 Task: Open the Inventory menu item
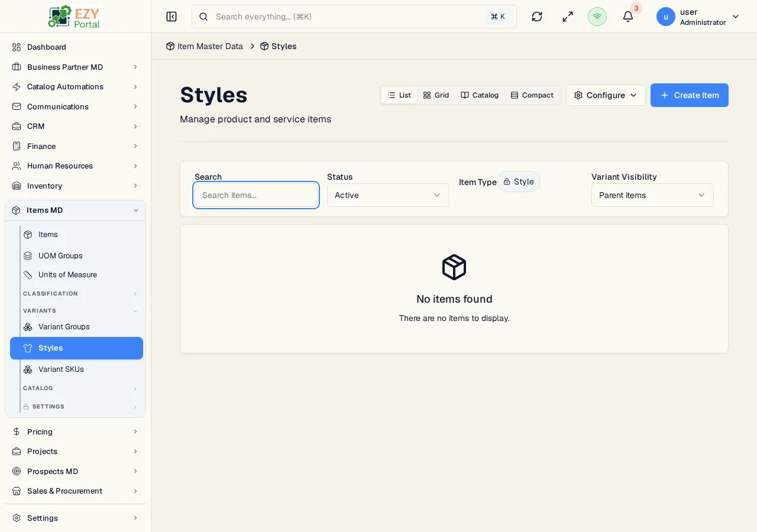tap(76, 186)
